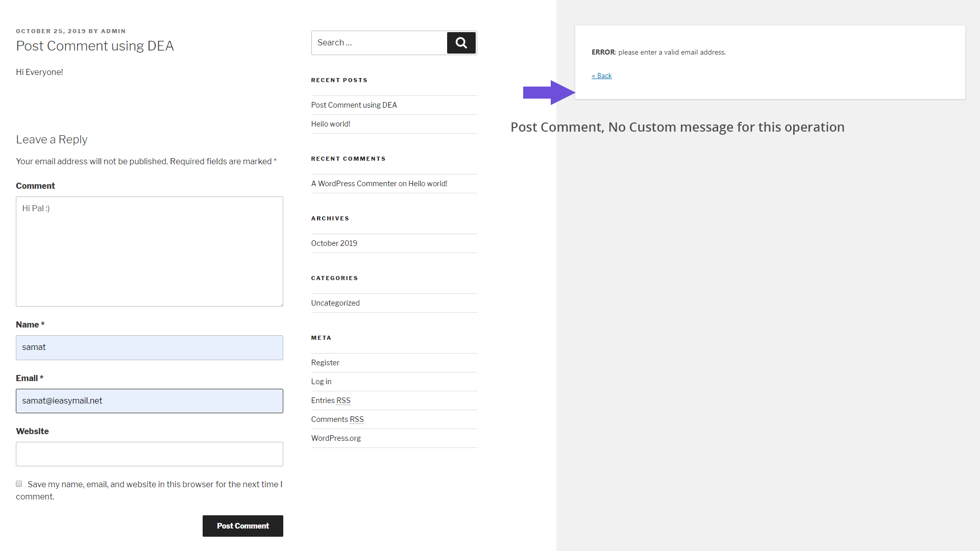Click the empty Website input field
This screenshot has width=980, height=551.
pyautogui.click(x=150, y=454)
